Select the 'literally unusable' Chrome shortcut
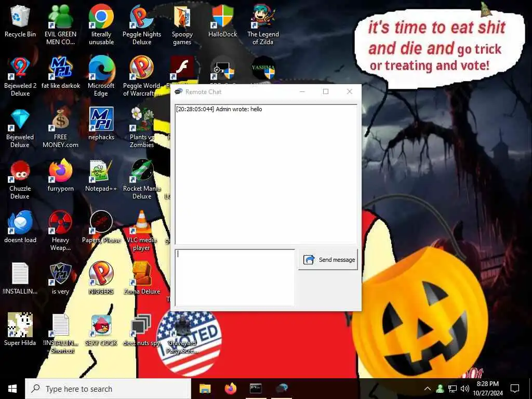The image size is (532, 399). click(101, 25)
